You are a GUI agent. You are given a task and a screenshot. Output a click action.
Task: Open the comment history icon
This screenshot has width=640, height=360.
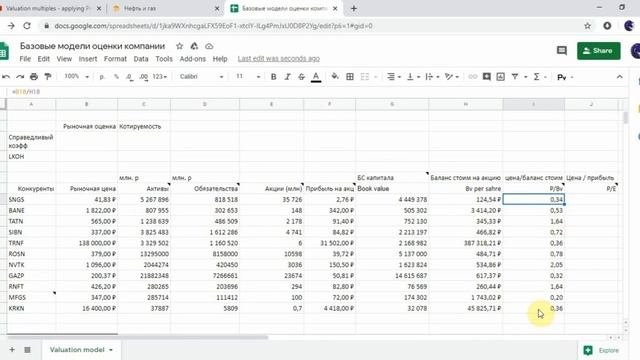click(562, 51)
